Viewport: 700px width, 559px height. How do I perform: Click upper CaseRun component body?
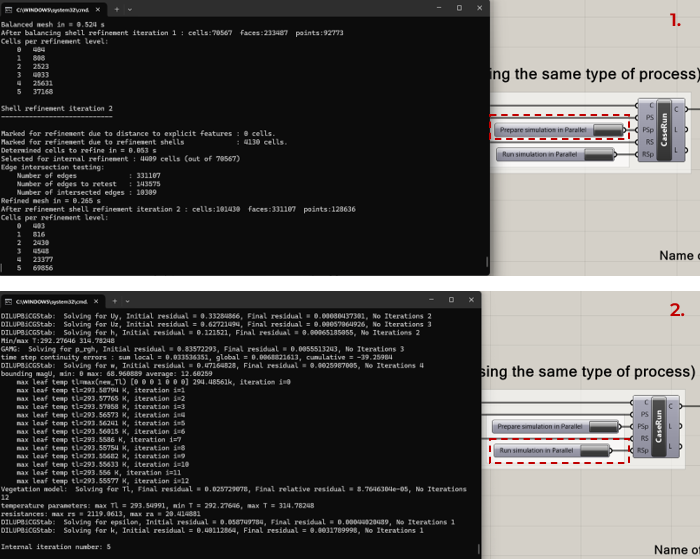pyautogui.click(x=664, y=130)
